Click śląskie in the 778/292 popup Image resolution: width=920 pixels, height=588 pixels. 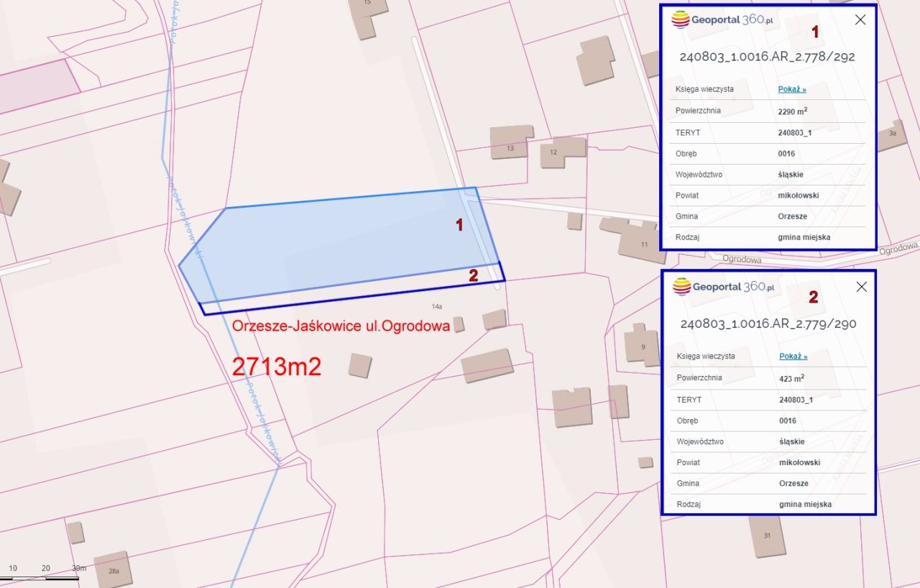click(x=791, y=175)
